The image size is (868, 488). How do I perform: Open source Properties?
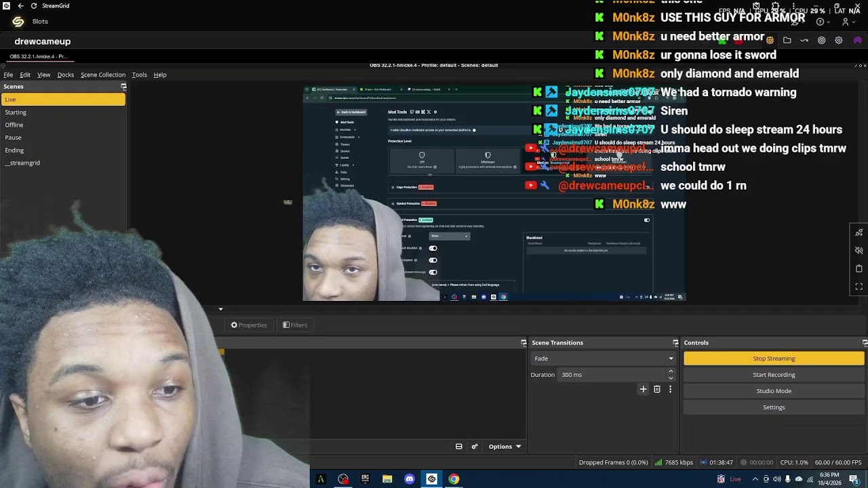pos(249,325)
